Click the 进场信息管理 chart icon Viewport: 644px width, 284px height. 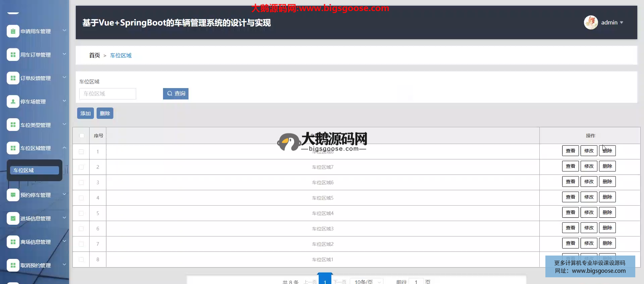[x=13, y=218]
